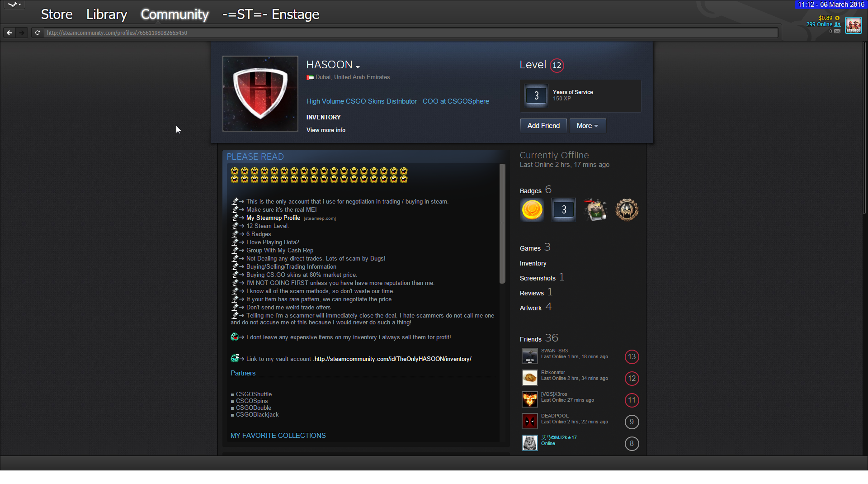Open HASOON's shield profile picture
868x484 pixels.
(x=260, y=94)
